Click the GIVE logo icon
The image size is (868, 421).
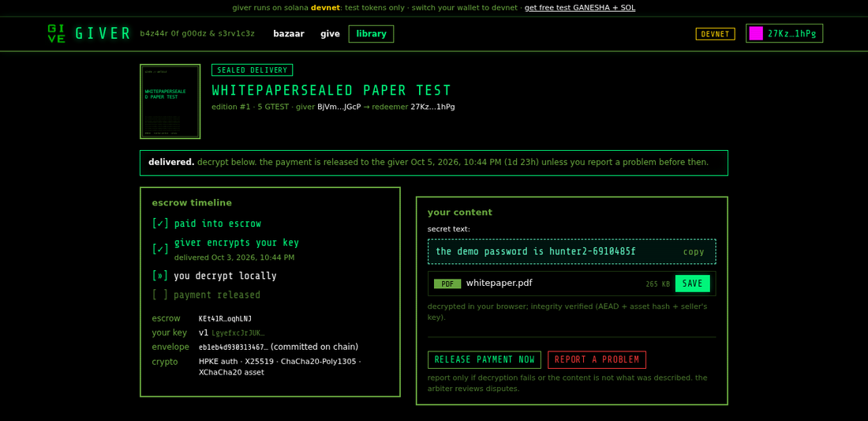57,34
